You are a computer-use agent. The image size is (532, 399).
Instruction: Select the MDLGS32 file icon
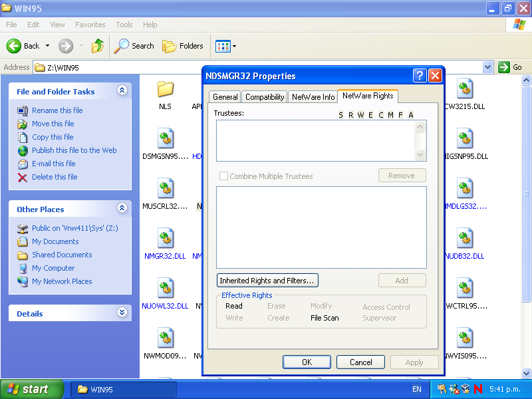pos(465,188)
